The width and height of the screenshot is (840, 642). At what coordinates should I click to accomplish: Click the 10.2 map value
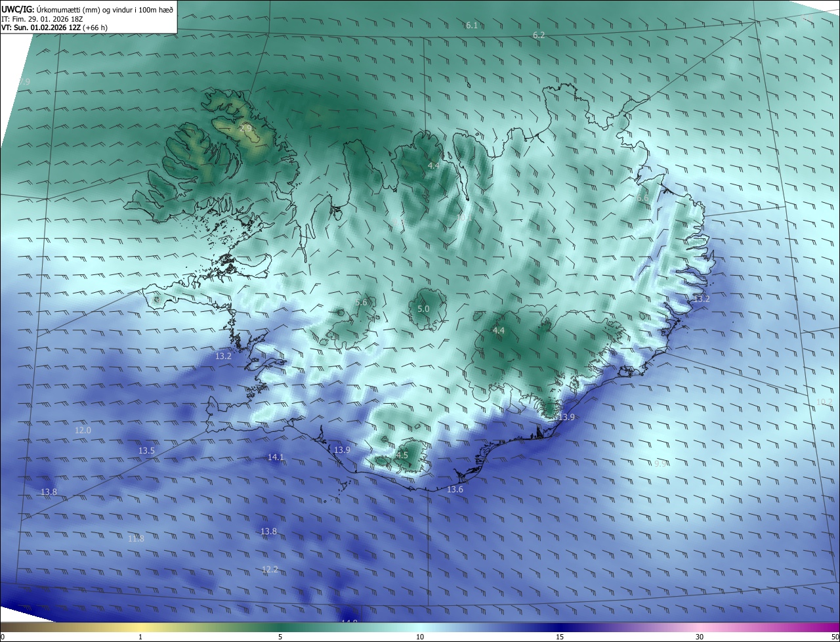click(x=824, y=402)
